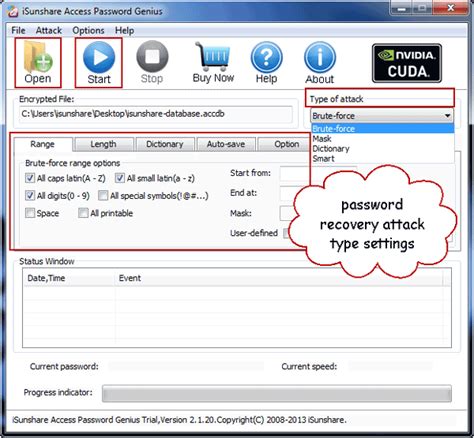Open the Buy Now shopping cart
The height and width of the screenshot is (438, 474).
tap(213, 62)
